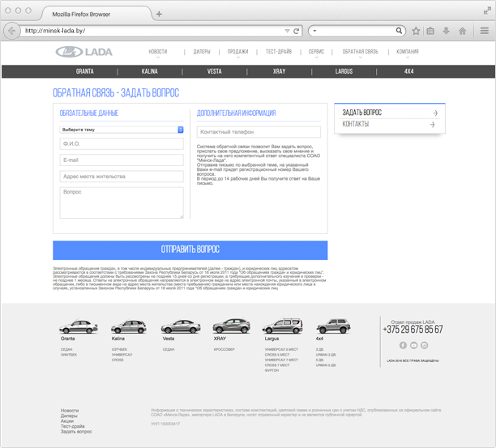Select KALINA in the model bar
The width and height of the screenshot is (496, 448).
pos(150,71)
